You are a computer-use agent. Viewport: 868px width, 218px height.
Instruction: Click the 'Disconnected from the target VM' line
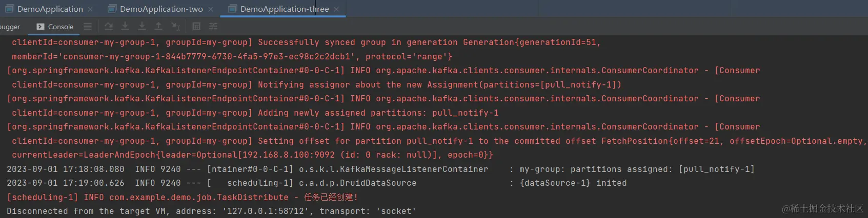(211, 211)
